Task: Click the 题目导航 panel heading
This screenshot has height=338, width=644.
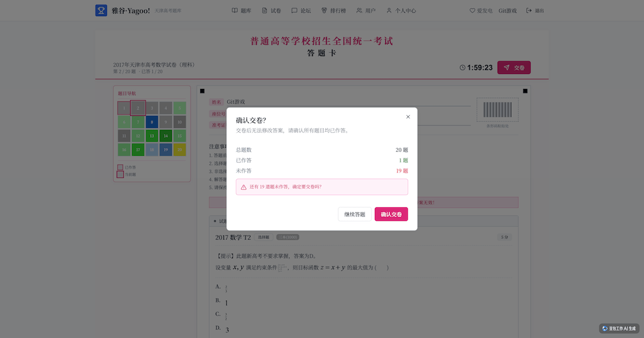Action: pyautogui.click(x=127, y=93)
